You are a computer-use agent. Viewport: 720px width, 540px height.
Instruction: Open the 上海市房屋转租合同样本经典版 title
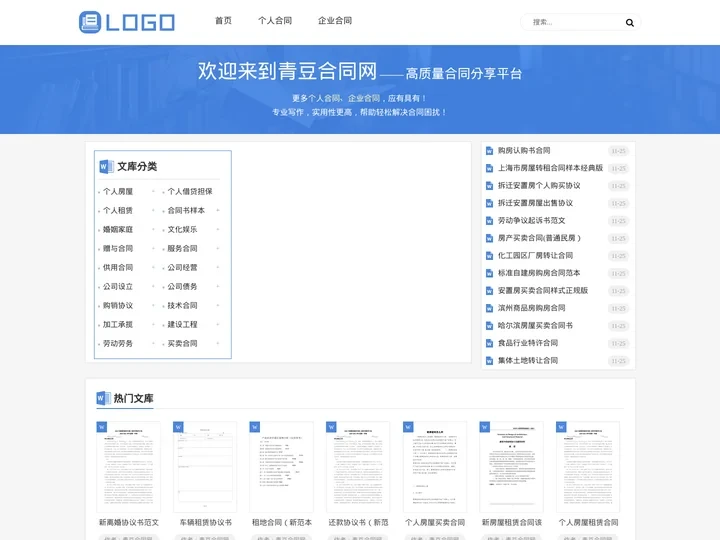(550, 168)
